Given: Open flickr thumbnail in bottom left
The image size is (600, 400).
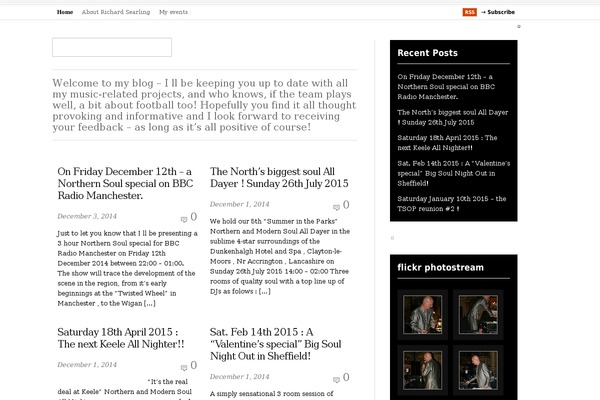Looking at the screenshot, I should (x=422, y=371).
